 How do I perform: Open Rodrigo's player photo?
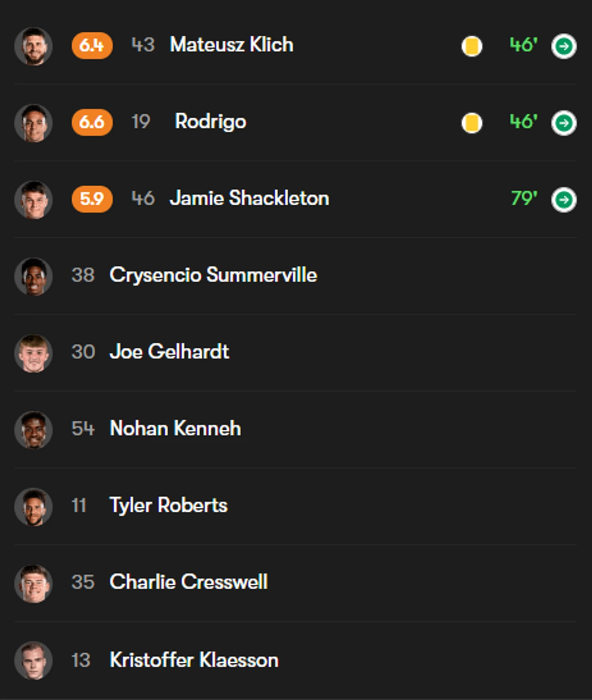(x=33, y=123)
